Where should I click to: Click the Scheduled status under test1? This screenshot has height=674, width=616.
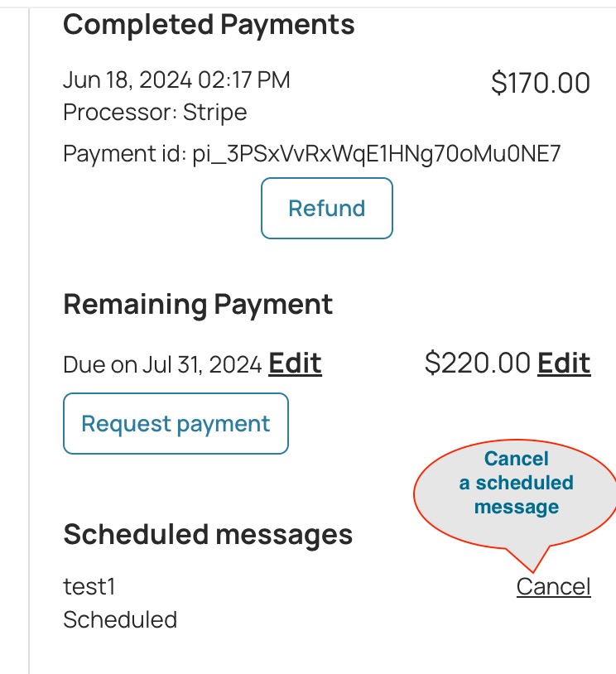tap(120, 620)
